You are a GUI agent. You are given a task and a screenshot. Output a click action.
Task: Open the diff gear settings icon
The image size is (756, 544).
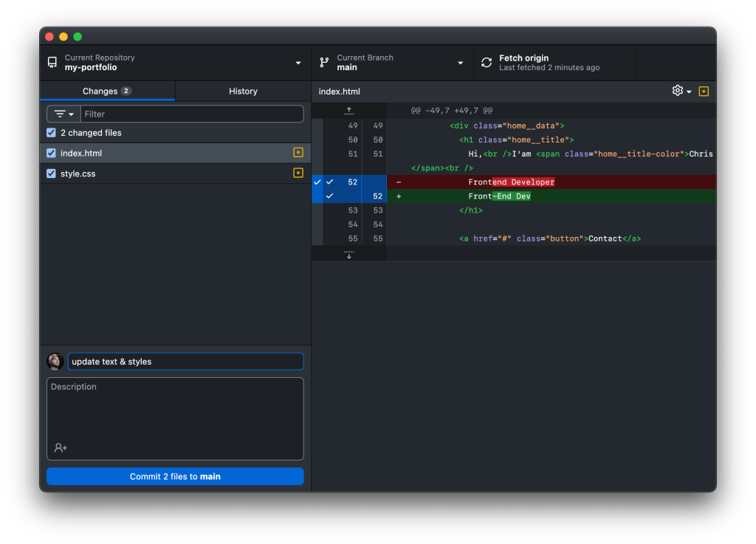point(676,90)
